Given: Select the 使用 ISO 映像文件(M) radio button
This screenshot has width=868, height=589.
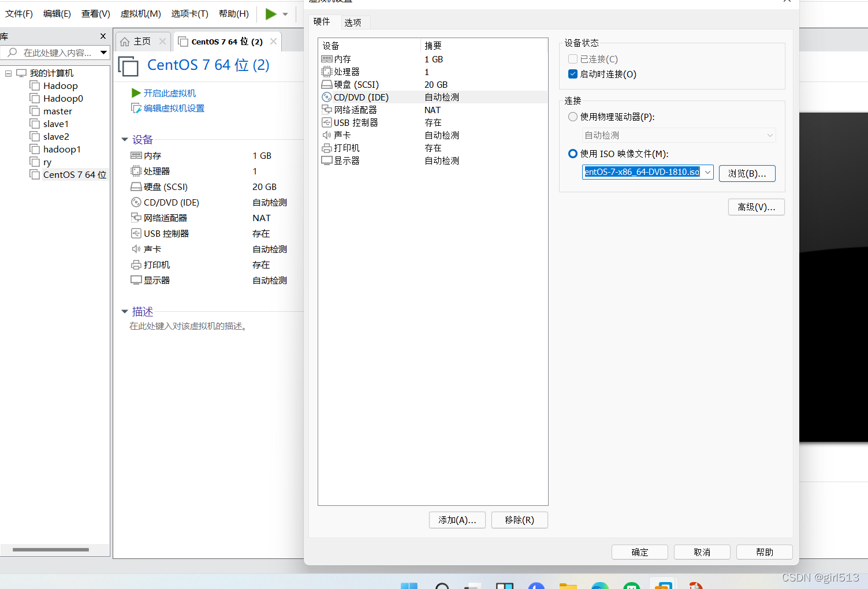Looking at the screenshot, I should point(573,154).
